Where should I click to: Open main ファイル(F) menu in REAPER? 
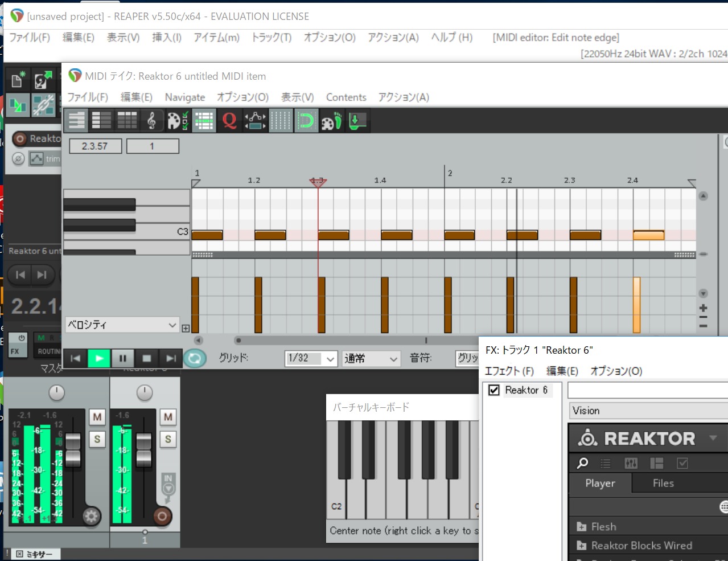(30, 38)
